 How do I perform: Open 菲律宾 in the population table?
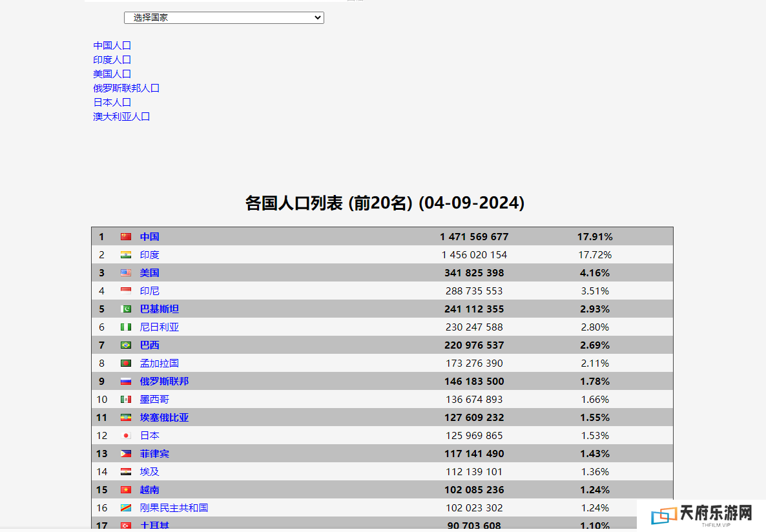coord(154,453)
